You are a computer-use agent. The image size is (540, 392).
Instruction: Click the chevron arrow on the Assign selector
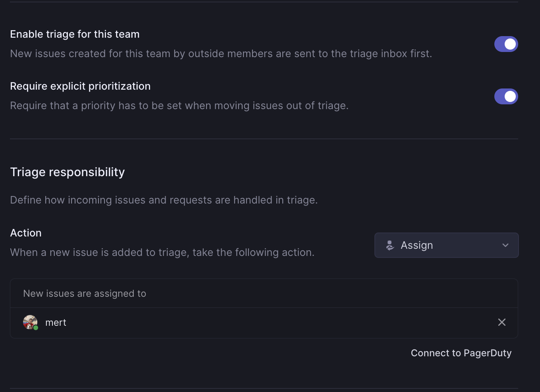click(505, 245)
